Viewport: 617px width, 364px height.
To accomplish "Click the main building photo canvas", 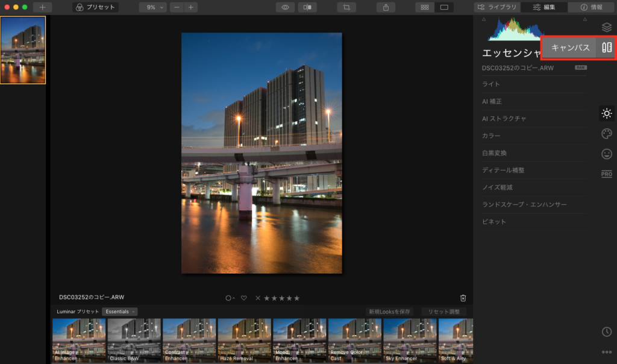I will 262,153.
